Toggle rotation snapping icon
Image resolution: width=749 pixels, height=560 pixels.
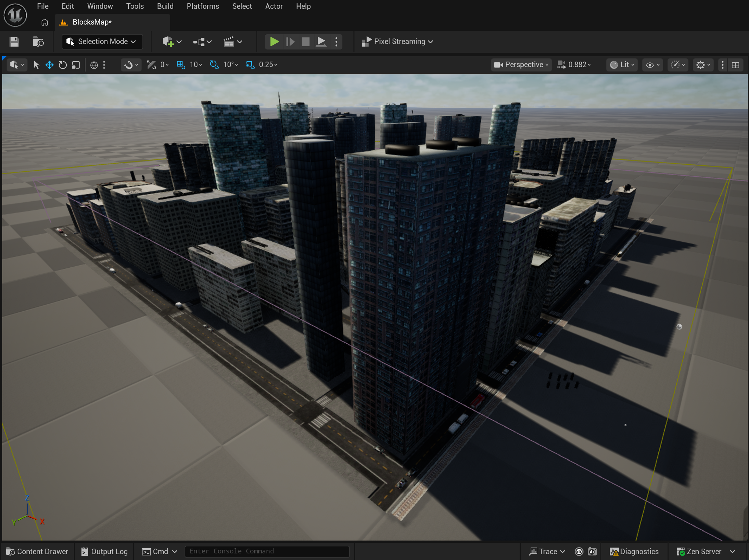coord(214,65)
